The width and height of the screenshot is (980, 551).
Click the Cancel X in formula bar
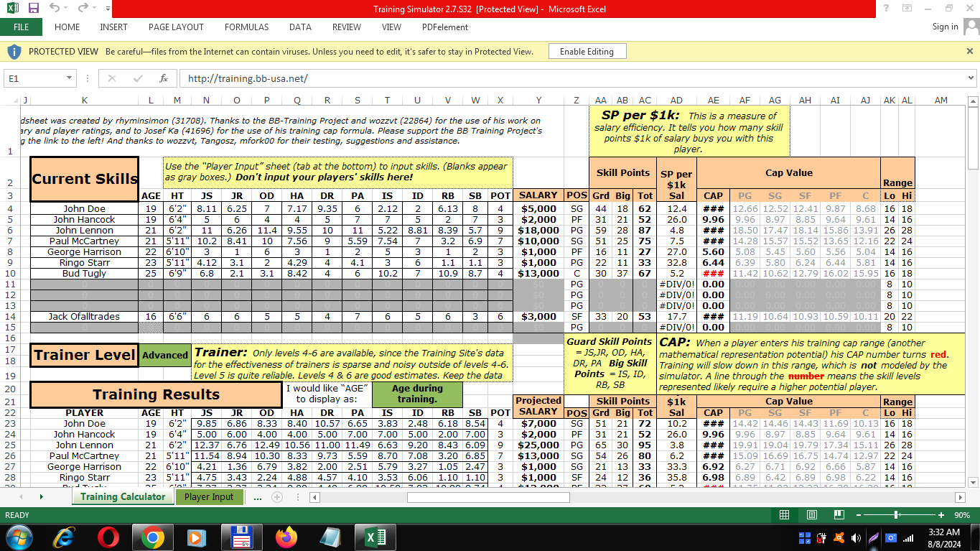(113, 78)
